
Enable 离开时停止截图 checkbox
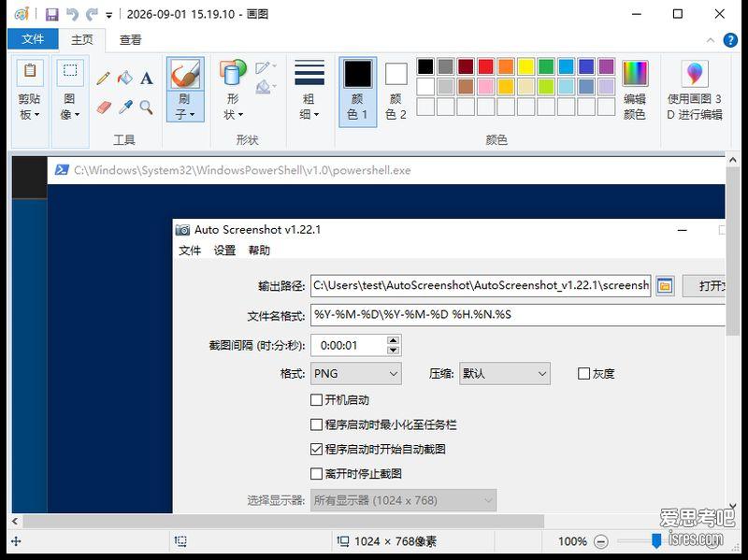(x=316, y=474)
